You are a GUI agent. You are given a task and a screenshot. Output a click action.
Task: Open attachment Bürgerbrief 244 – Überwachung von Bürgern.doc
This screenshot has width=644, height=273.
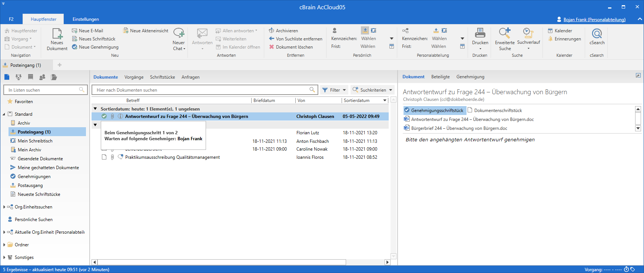coord(455,128)
